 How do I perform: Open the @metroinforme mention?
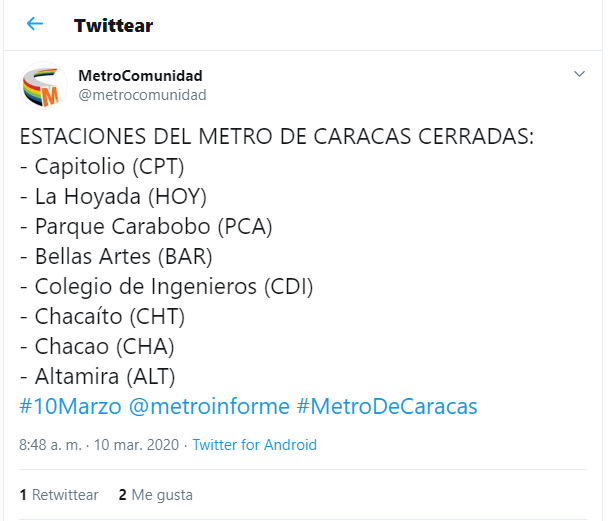pyautogui.click(x=209, y=406)
